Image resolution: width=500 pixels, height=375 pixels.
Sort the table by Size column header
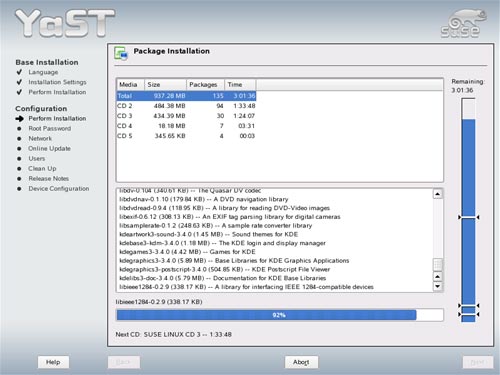165,85
